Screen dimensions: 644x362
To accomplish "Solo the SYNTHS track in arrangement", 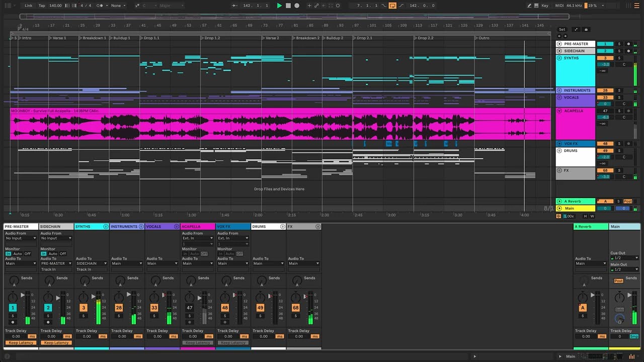I will (x=619, y=58).
